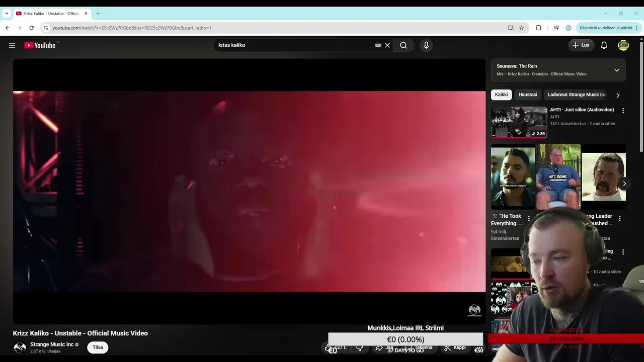Click the Luo create button

tap(581, 45)
